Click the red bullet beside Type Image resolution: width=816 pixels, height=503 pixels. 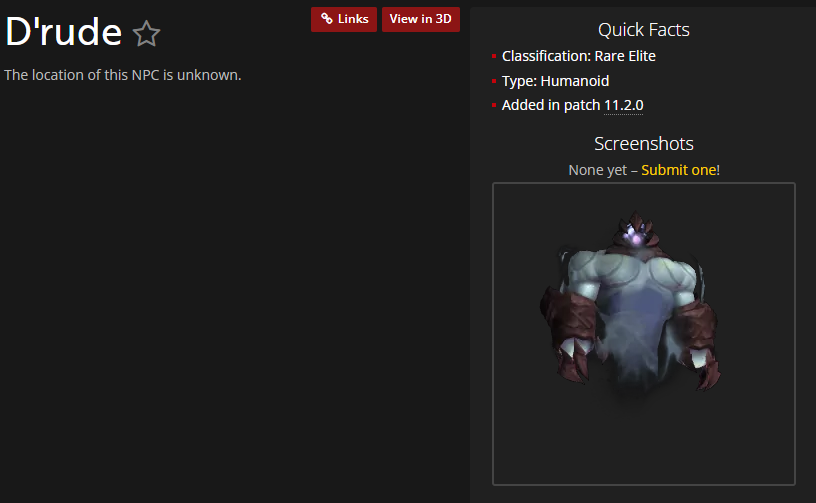(494, 81)
